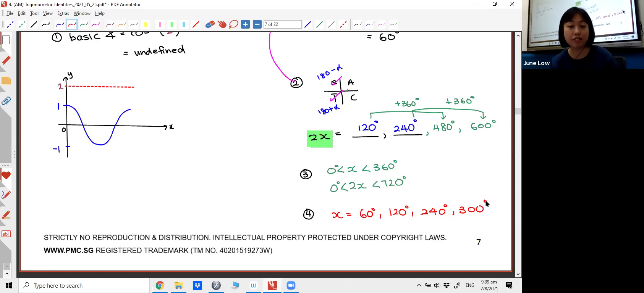This screenshot has width=644, height=293.
Task: Expand the sidebar tab overflow arrow
Action: pyautogui.click(x=7, y=274)
